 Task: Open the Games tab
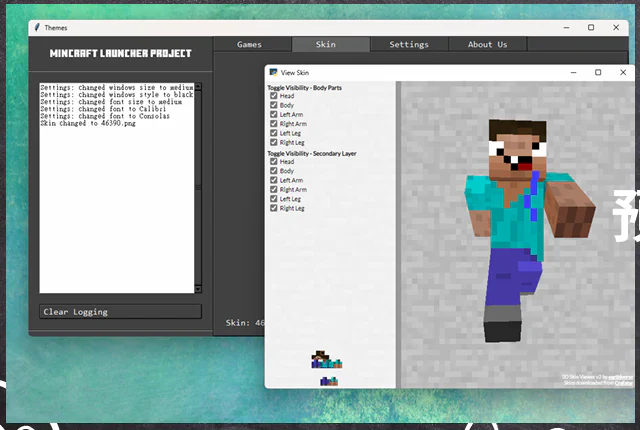point(250,44)
